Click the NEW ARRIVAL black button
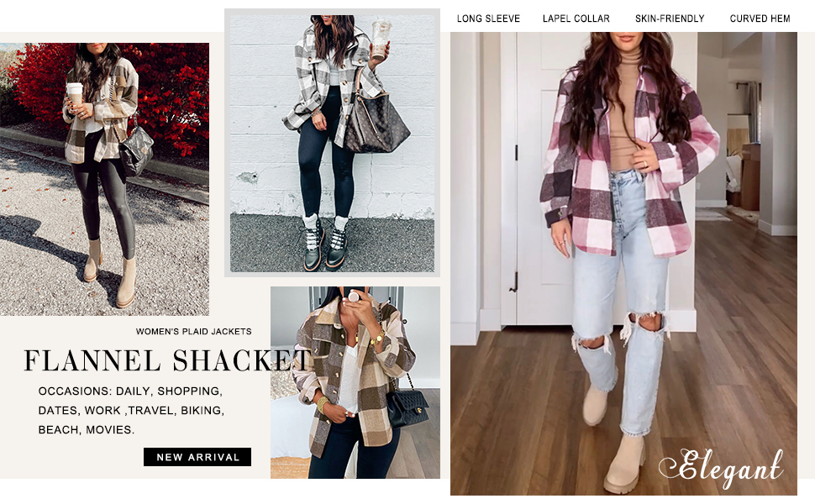Screen dimensions: 815x504 tap(197, 457)
